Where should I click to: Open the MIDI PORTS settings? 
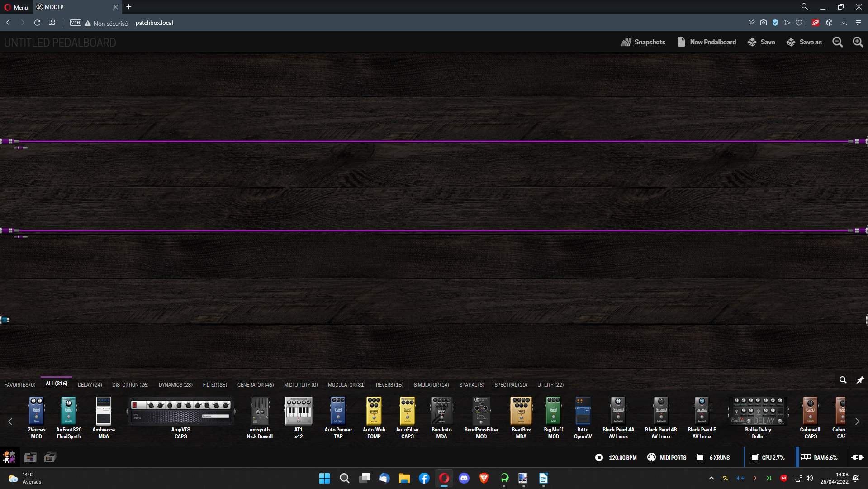[x=667, y=458]
